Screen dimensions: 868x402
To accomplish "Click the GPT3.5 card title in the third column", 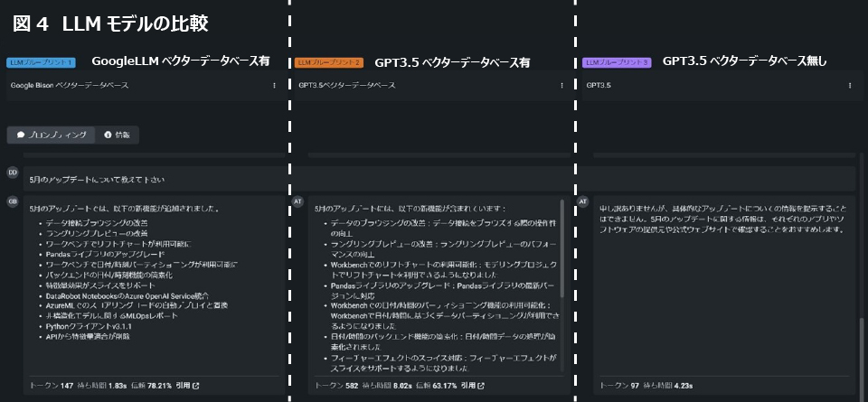I will click(x=599, y=85).
